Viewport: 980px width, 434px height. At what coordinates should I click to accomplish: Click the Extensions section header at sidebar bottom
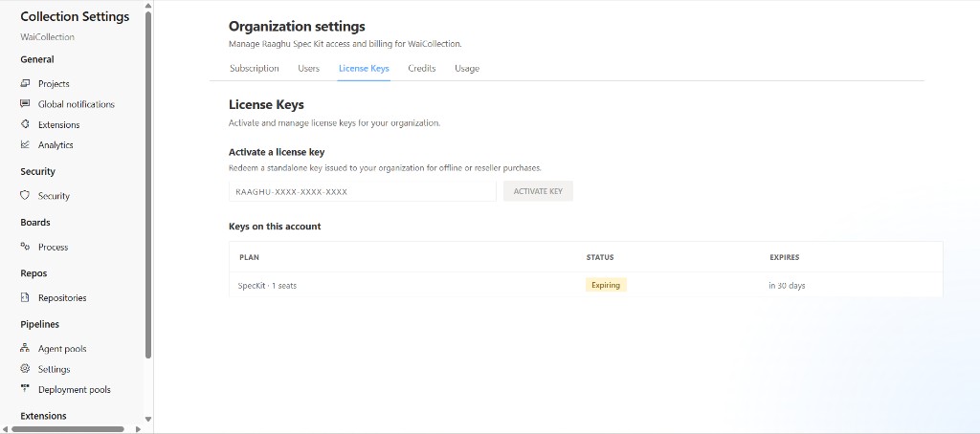tap(43, 415)
